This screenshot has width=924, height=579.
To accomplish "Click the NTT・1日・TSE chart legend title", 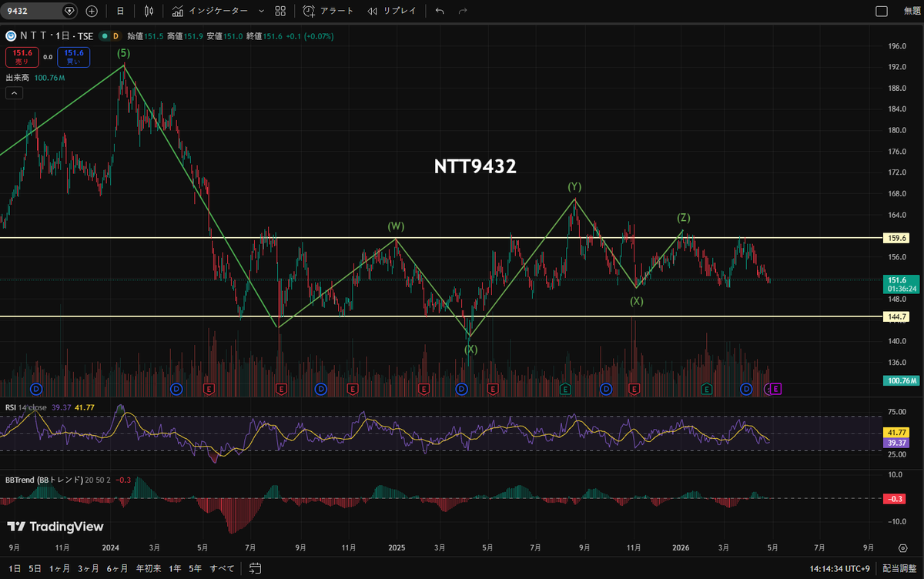I will pyautogui.click(x=56, y=35).
